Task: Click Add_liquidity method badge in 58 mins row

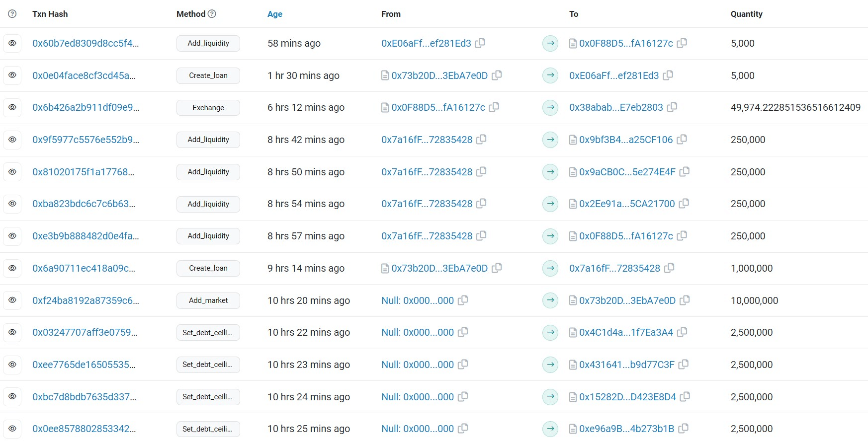Action: [208, 43]
